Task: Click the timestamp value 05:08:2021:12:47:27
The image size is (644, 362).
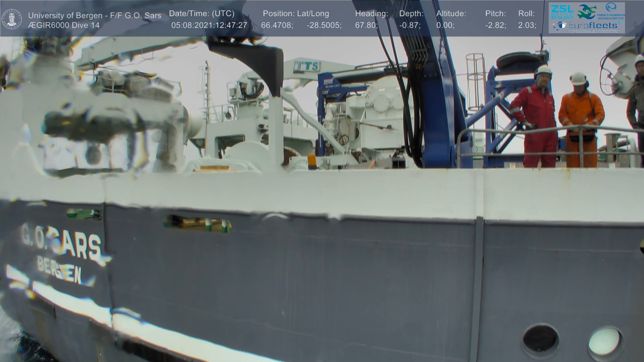Action: coord(209,25)
